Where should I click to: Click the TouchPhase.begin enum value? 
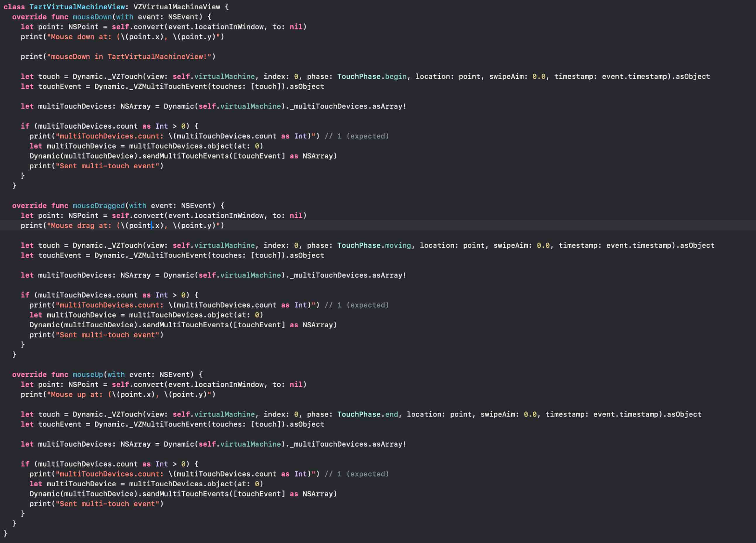(x=396, y=77)
